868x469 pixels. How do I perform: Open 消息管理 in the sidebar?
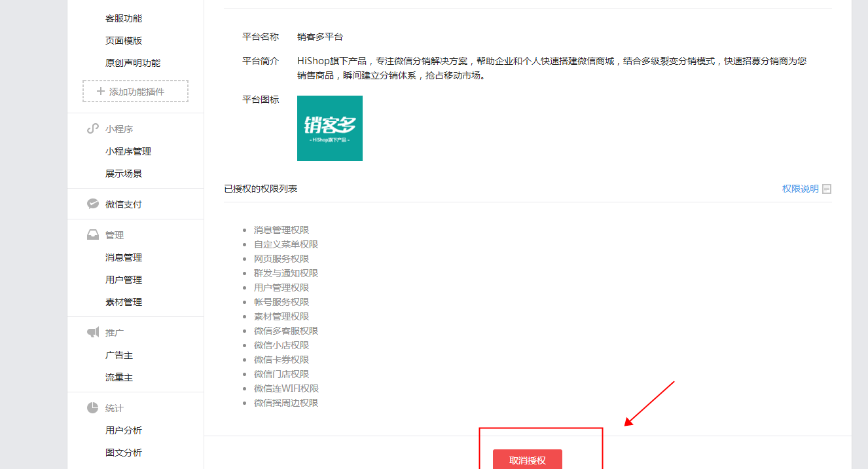pyautogui.click(x=124, y=257)
